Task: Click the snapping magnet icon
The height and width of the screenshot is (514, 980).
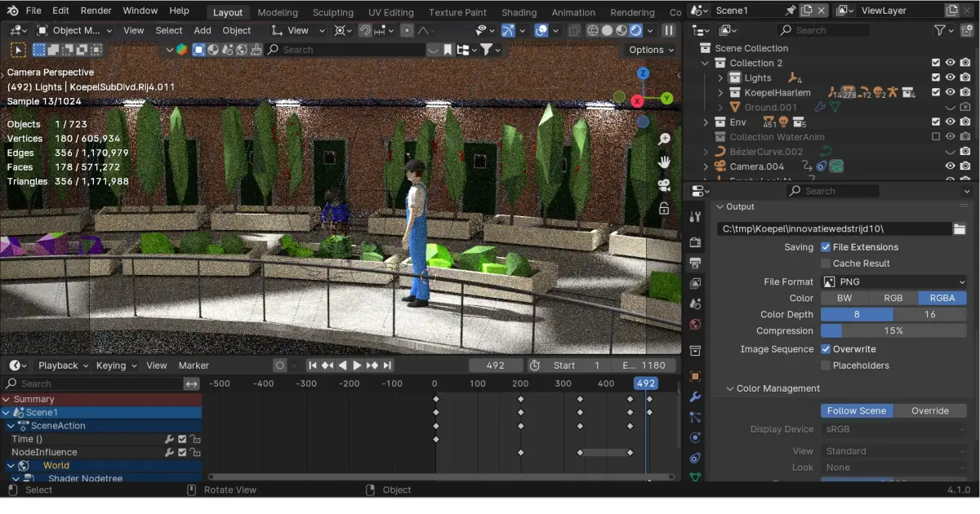Action: pos(367,30)
